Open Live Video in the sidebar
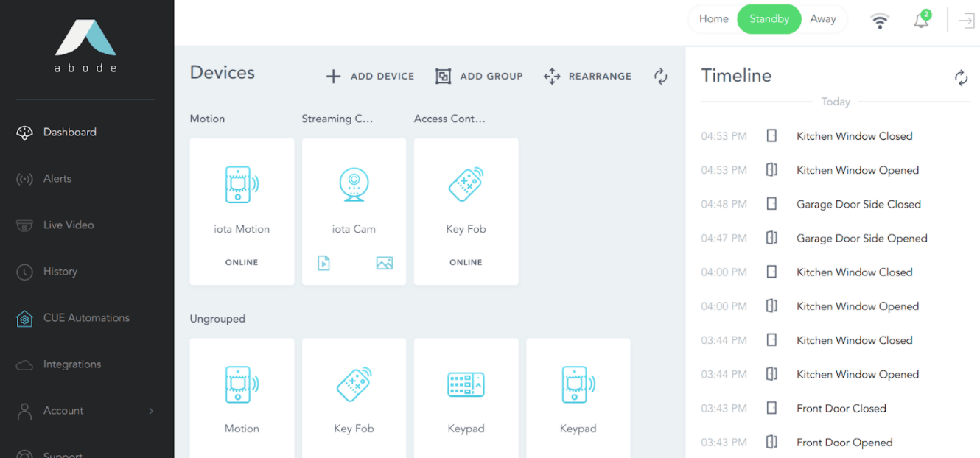This screenshot has height=458, width=980. point(69,225)
